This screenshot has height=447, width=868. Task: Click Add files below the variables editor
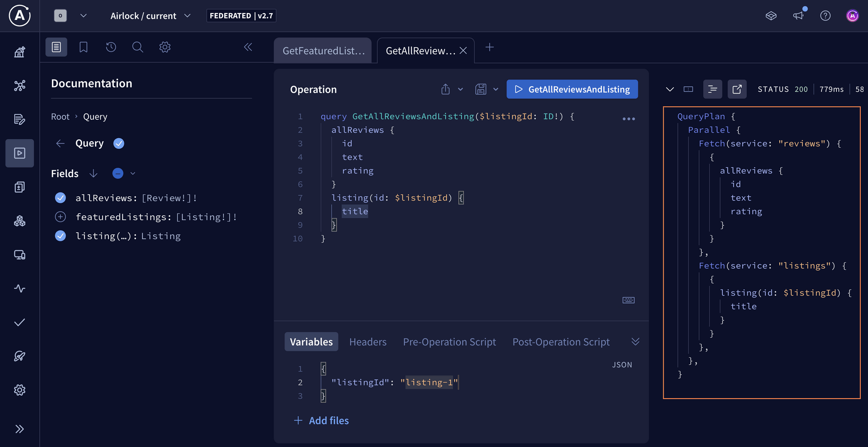(x=321, y=420)
